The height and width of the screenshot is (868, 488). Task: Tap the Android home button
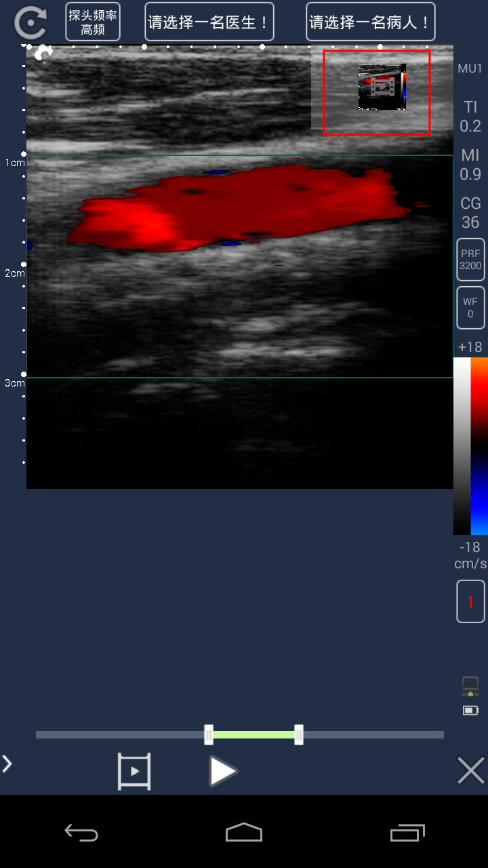(244, 832)
